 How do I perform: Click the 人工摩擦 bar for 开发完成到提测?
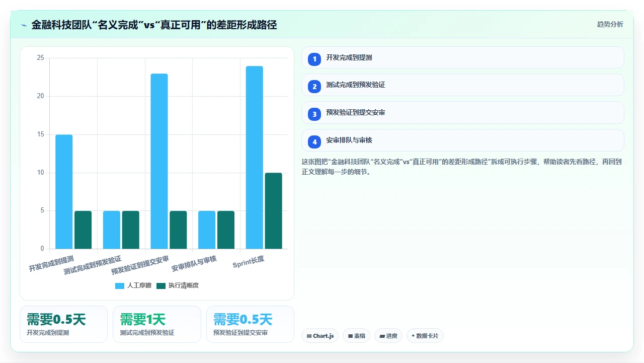pyautogui.click(x=64, y=191)
